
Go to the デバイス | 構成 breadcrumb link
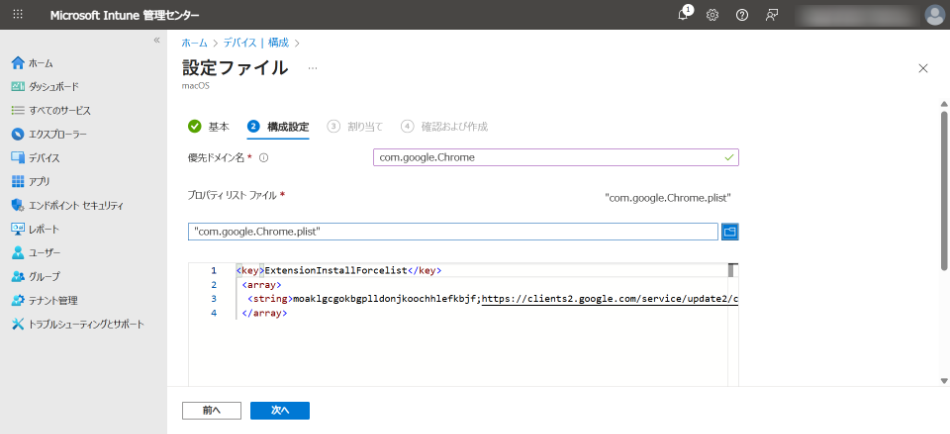pos(255,42)
